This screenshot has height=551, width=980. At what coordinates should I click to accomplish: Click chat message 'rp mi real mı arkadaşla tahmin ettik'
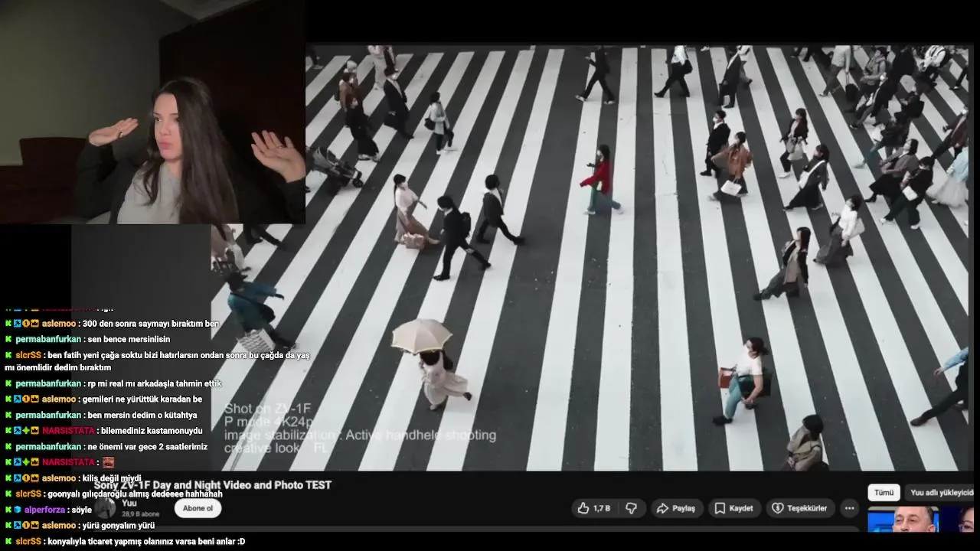coord(154,384)
